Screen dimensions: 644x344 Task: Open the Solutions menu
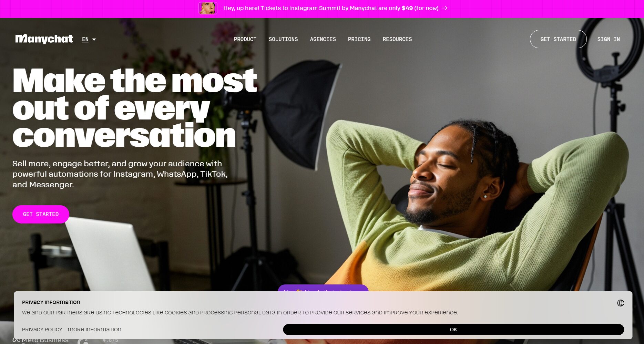click(x=283, y=39)
